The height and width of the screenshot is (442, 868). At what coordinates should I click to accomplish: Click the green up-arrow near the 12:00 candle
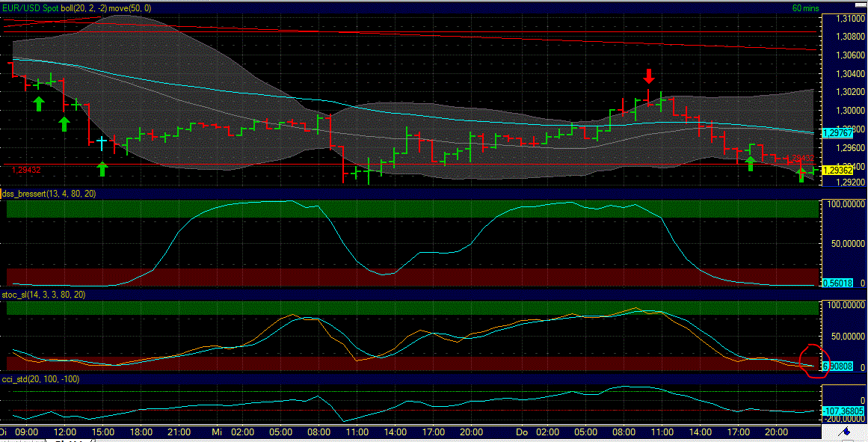point(64,123)
